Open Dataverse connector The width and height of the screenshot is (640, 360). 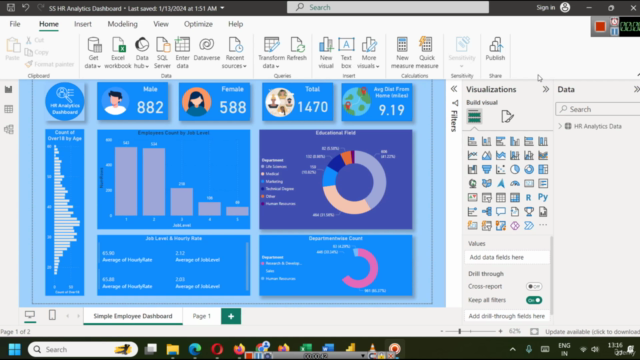(207, 49)
